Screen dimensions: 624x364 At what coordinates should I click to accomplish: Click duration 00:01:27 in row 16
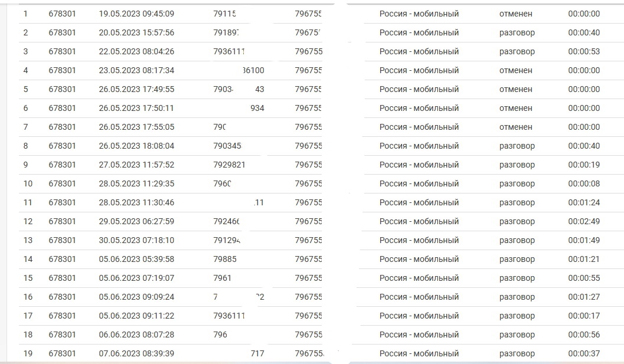click(x=584, y=297)
